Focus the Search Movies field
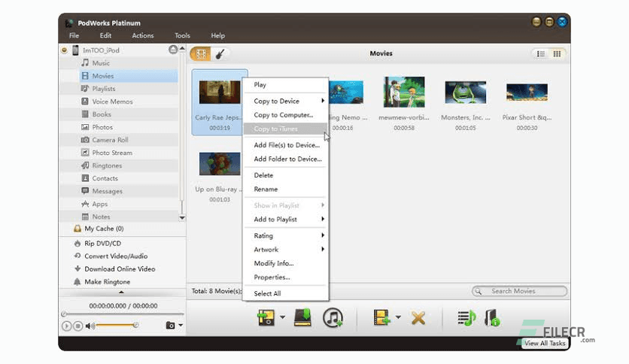 click(519, 291)
